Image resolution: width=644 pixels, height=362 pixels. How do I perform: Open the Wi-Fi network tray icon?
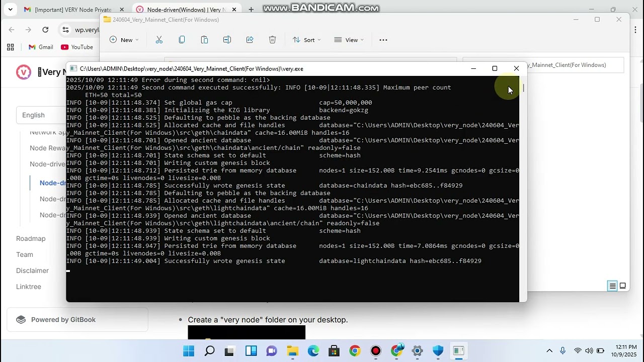tap(578, 351)
